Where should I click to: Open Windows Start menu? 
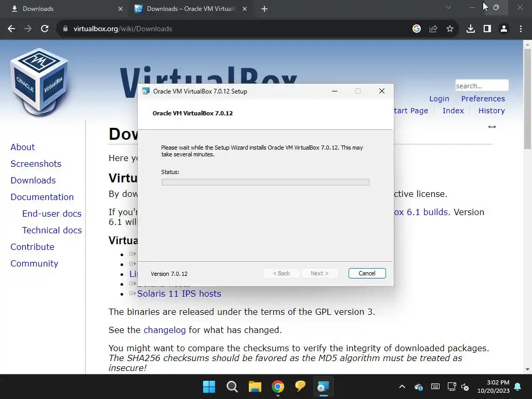209,387
